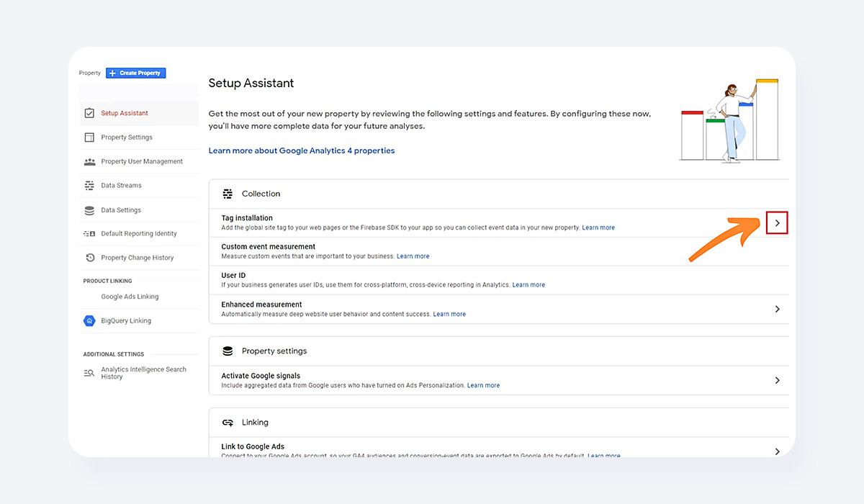Click the Data Streams icon in sidebar

click(x=89, y=186)
